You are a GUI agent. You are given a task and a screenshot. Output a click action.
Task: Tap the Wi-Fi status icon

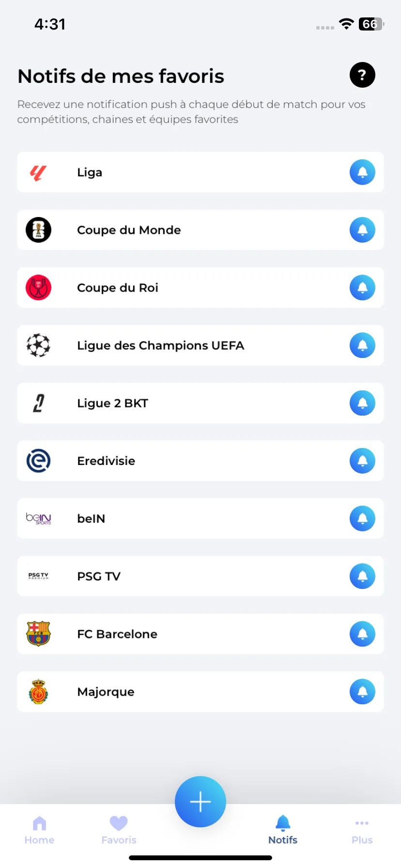click(346, 24)
